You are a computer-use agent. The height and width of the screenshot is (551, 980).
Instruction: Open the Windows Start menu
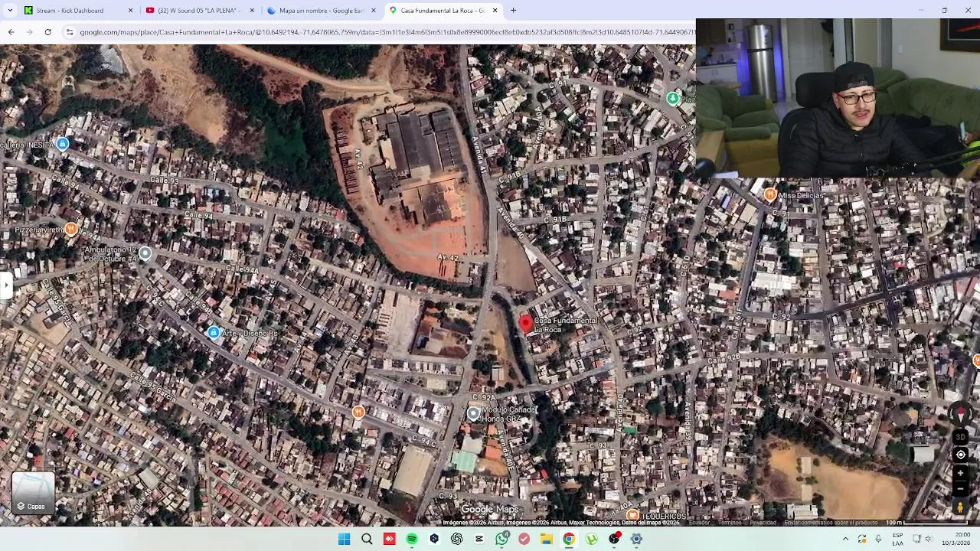click(345, 539)
